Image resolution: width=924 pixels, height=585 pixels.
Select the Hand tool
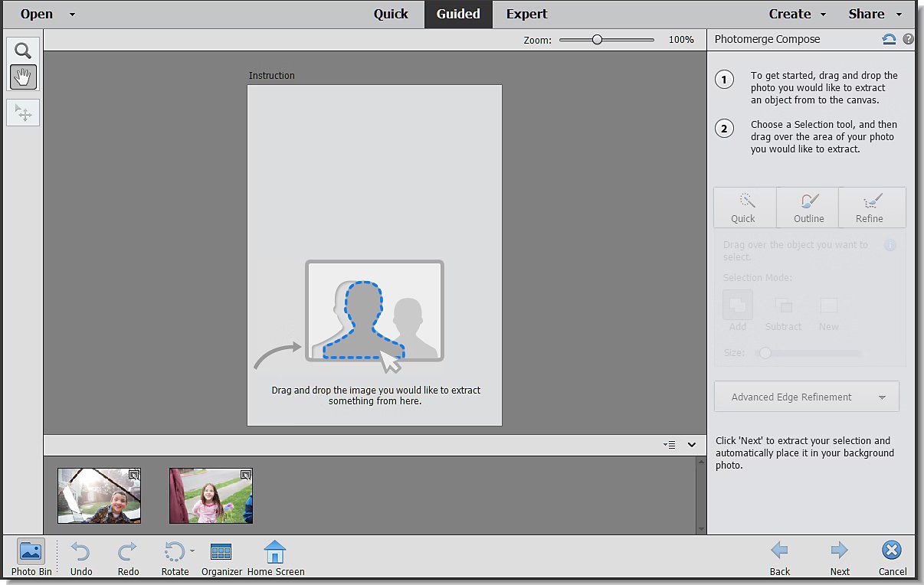pyautogui.click(x=23, y=77)
